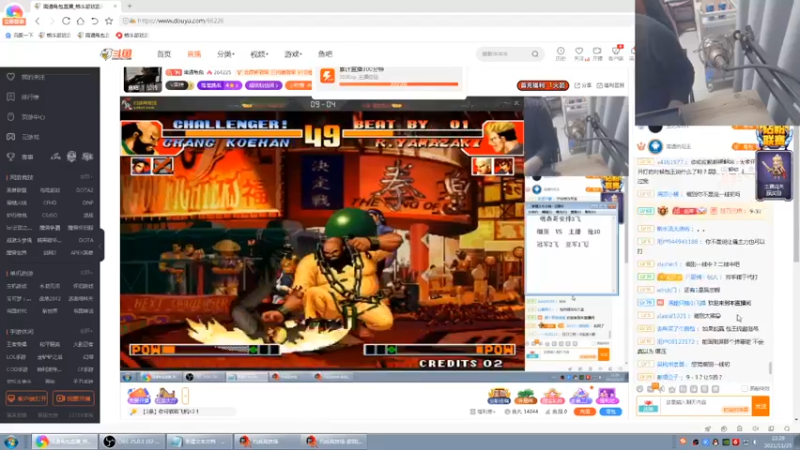Open the text document in taskbar
The image size is (800, 450).
199,441
